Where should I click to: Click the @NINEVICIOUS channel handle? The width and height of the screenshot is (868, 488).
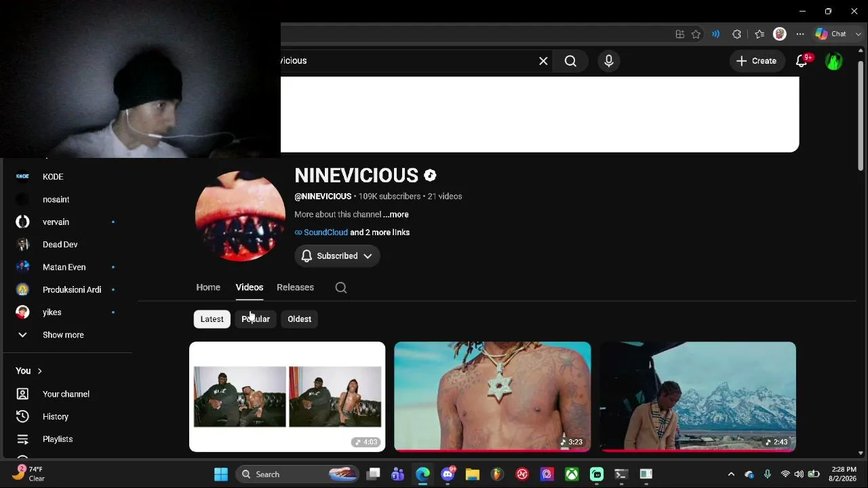(323, 197)
